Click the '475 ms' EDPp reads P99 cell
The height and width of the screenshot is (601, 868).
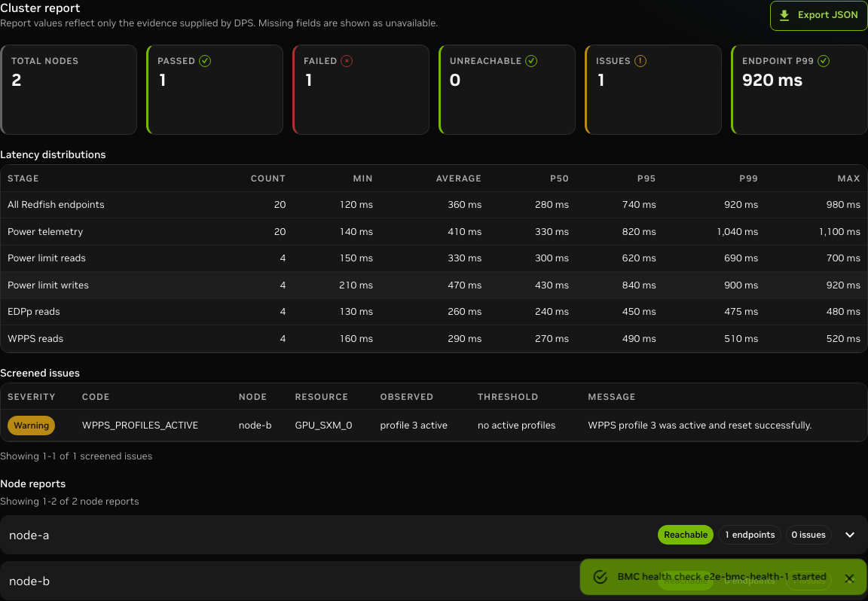click(741, 312)
